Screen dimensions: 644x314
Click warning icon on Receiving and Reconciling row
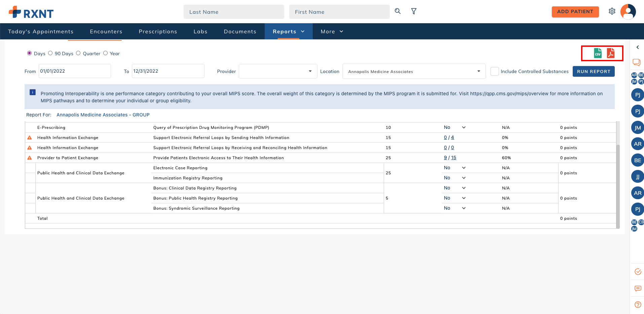(x=30, y=148)
